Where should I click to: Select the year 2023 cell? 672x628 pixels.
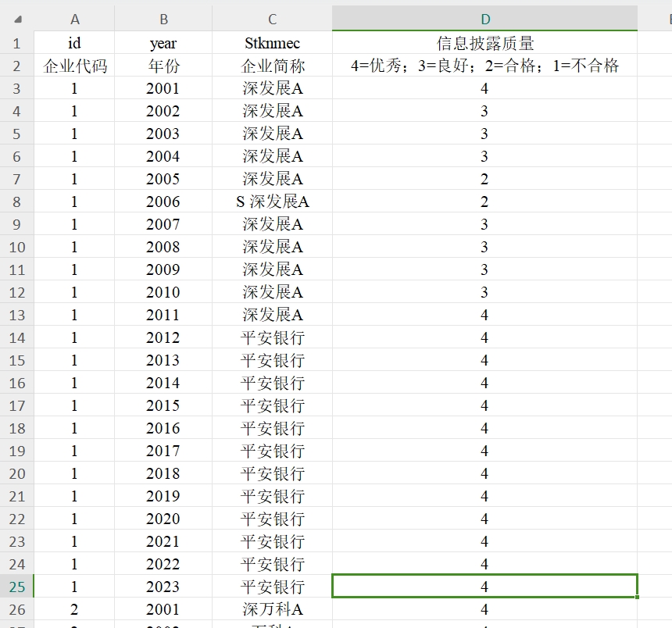tap(163, 587)
